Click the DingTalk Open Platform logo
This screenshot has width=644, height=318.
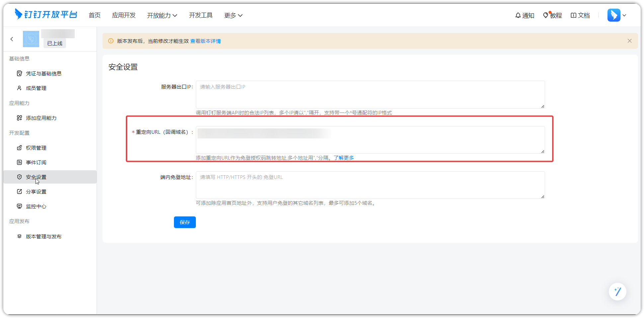coord(46,15)
